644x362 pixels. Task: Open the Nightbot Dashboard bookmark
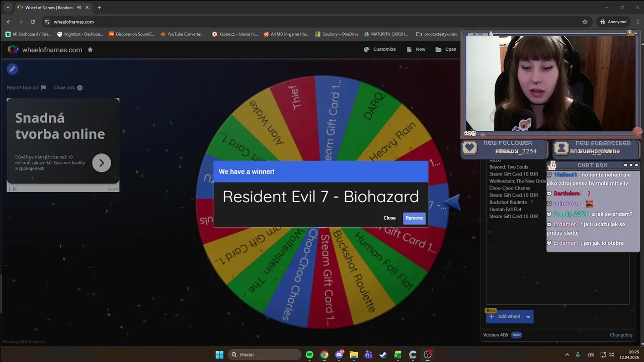pyautogui.click(x=80, y=34)
